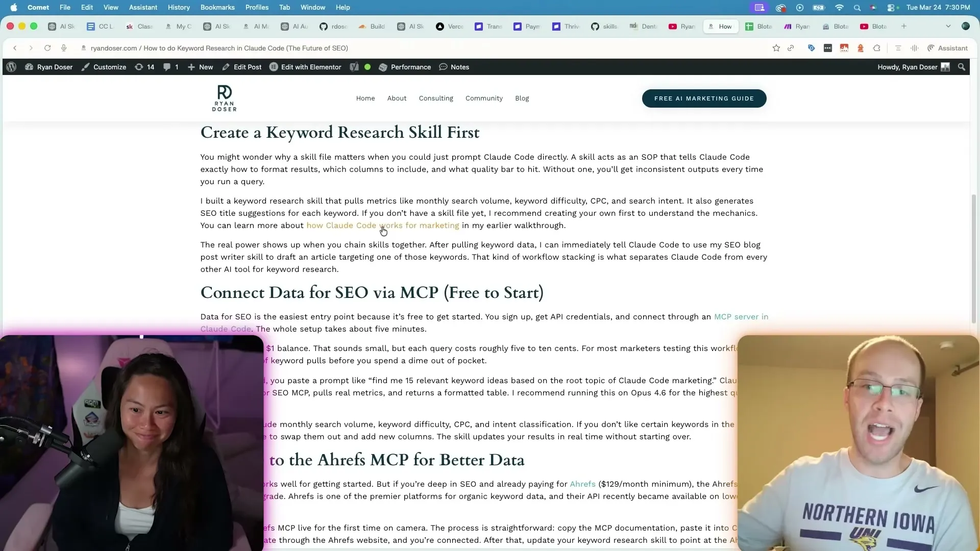Click the man's webcam overlay

click(859, 443)
